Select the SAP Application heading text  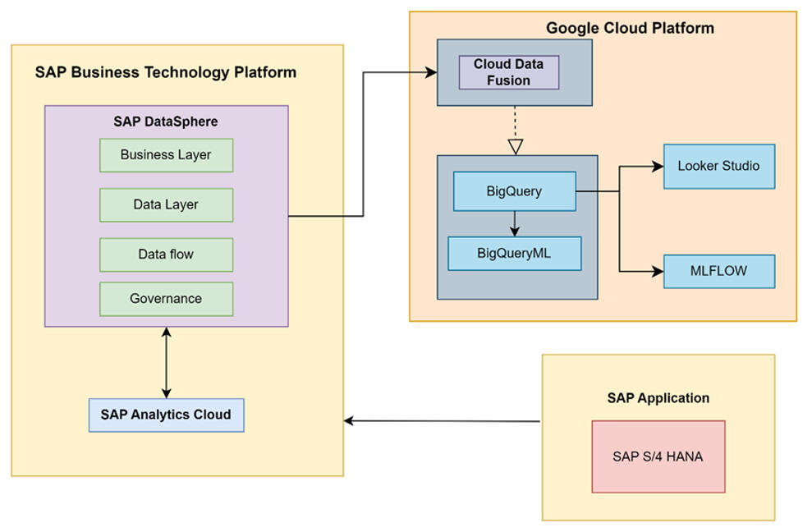click(658, 398)
